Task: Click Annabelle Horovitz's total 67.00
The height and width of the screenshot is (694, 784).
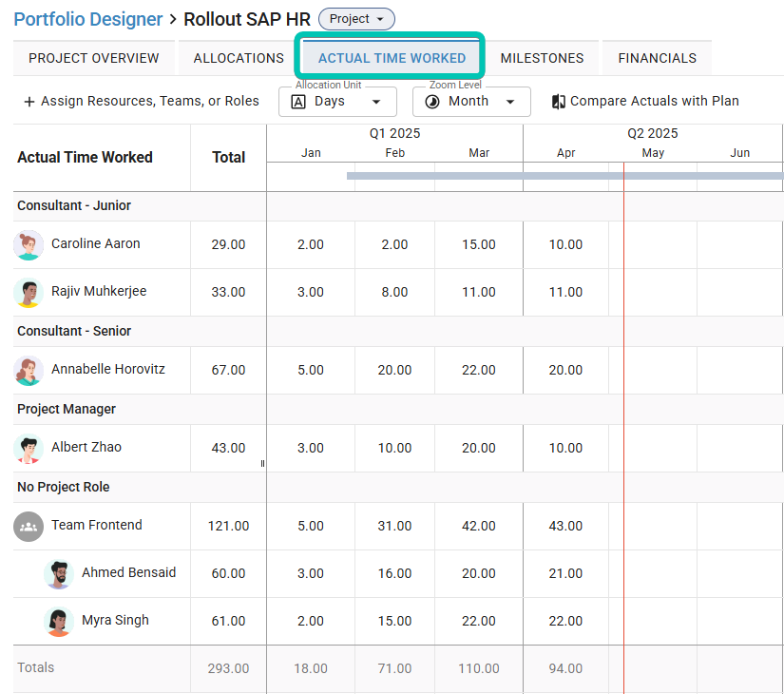Action: coord(228,370)
